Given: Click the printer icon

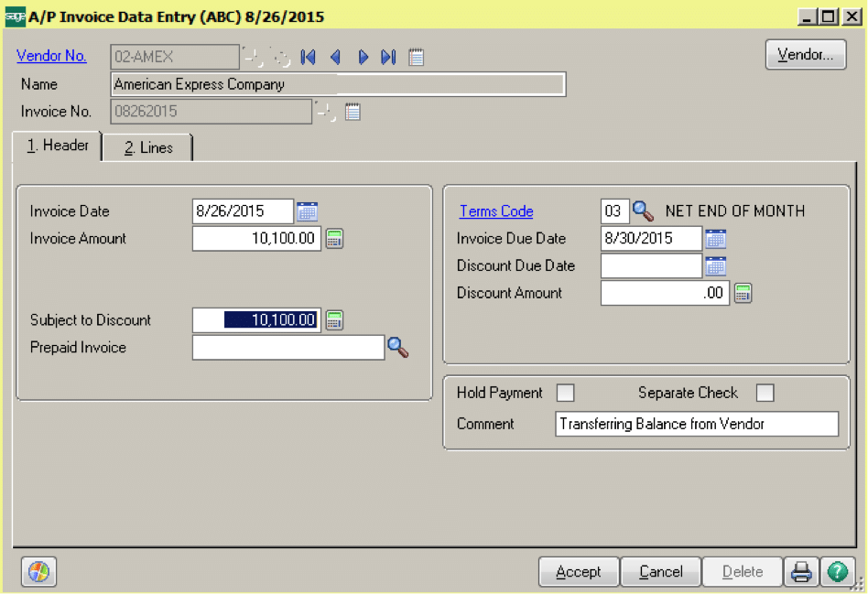Looking at the screenshot, I should pyautogui.click(x=801, y=572).
